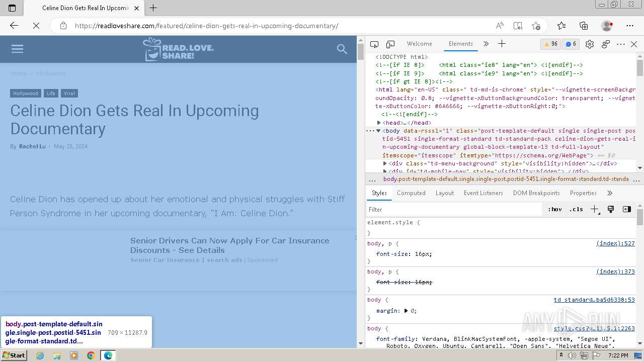Open the website hamburger menu
This screenshot has width=644, height=362.
[x=17, y=49]
